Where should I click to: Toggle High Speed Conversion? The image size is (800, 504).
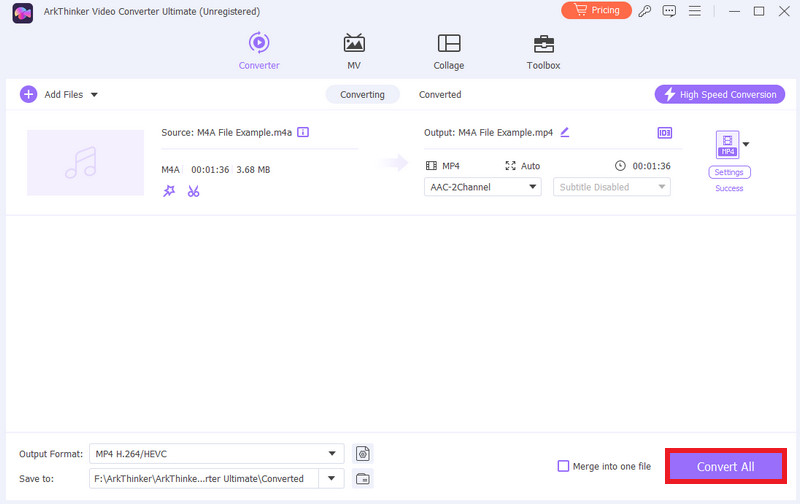pos(719,94)
